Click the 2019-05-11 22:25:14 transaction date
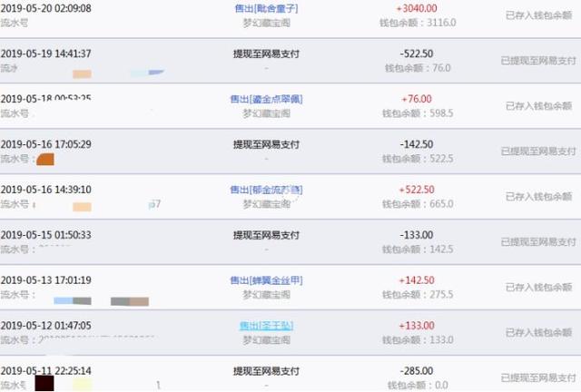The height and width of the screenshot is (392, 581). click(x=46, y=371)
